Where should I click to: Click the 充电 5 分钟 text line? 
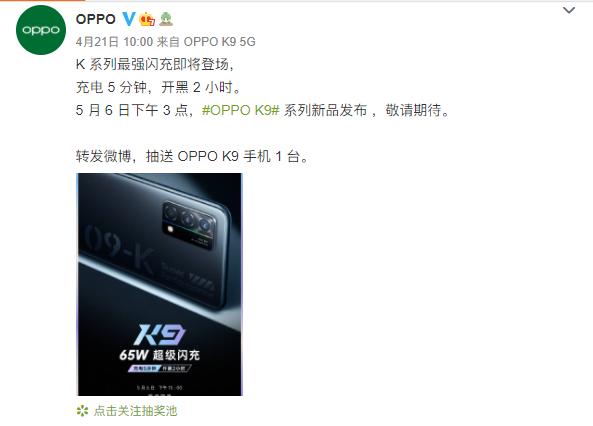(x=158, y=87)
